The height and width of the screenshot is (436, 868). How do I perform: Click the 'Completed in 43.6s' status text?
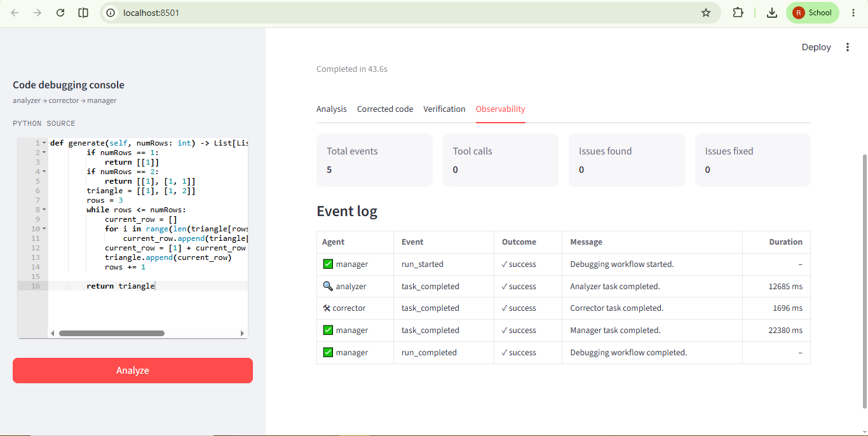pyautogui.click(x=352, y=69)
